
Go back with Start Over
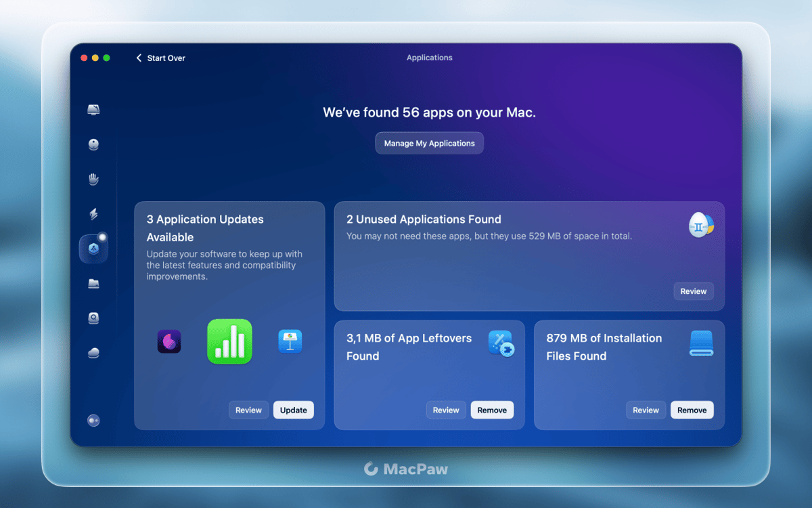(x=160, y=58)
